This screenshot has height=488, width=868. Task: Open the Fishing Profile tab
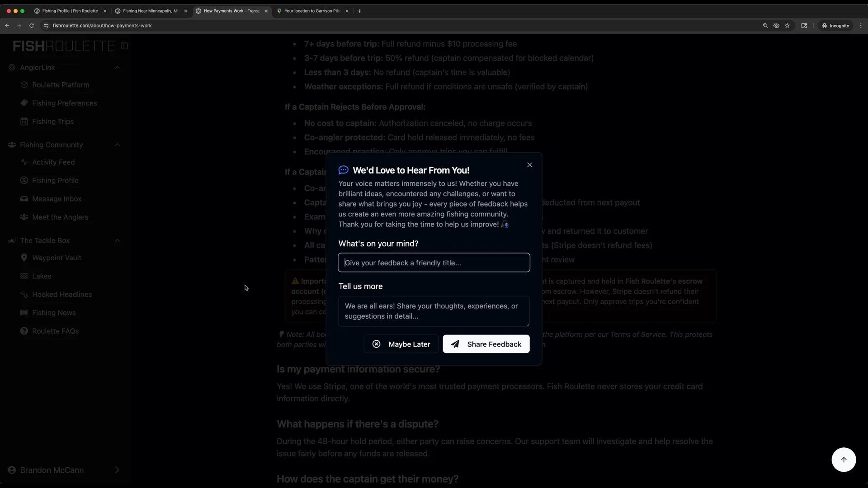coord(68,11)
